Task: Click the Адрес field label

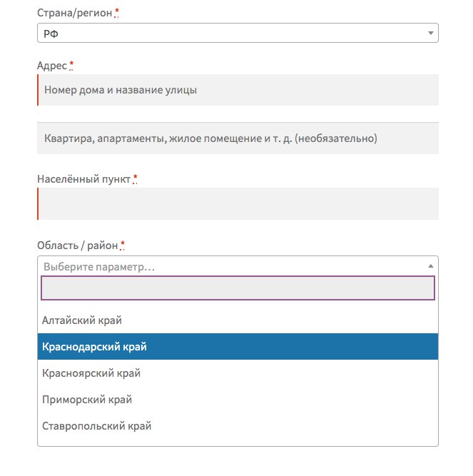Action: pyautogui.click(x=52, y=66)
